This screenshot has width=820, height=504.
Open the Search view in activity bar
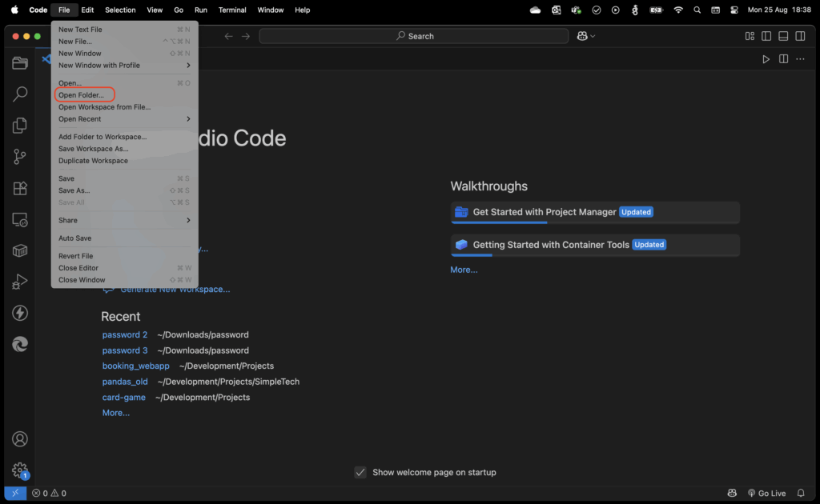point(20,94)
